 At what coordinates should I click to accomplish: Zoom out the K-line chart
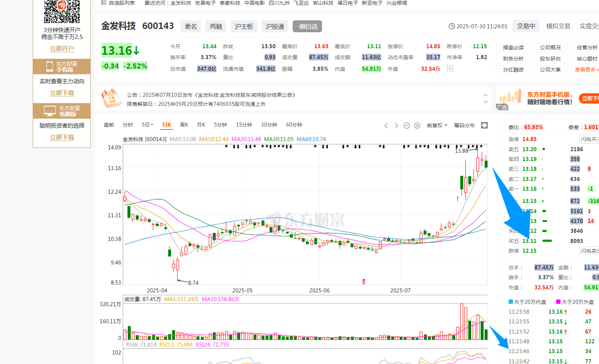click(x=407, y=125)
